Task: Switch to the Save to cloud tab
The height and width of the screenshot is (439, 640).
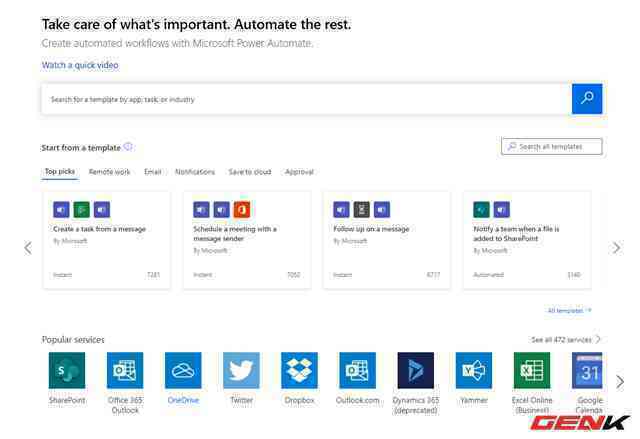Action: click(x=250, y=172)
